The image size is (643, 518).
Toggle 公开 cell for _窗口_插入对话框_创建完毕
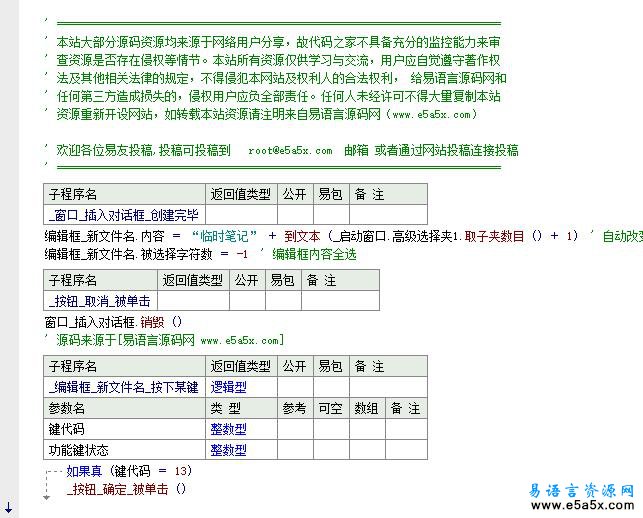[x=294, y=215]
